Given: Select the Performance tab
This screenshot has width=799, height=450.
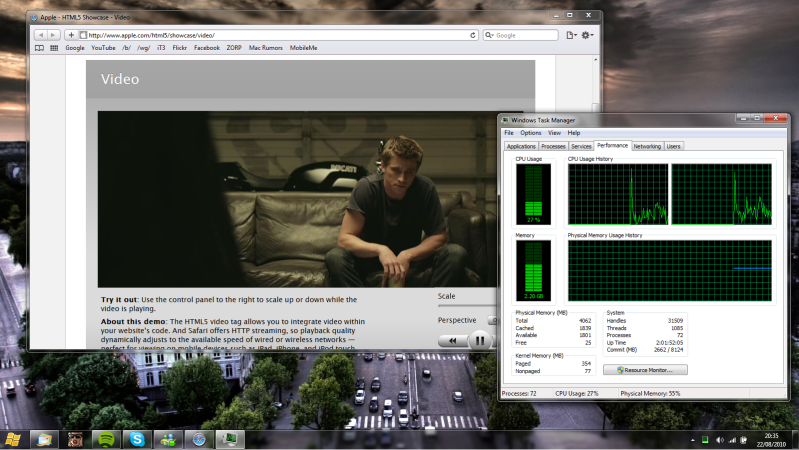Looking at the screenshot, I should pos(612,146).
